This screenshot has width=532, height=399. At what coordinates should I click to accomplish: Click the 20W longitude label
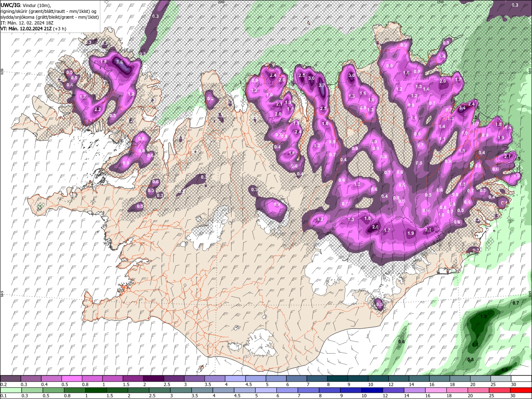tap(221, 2)
